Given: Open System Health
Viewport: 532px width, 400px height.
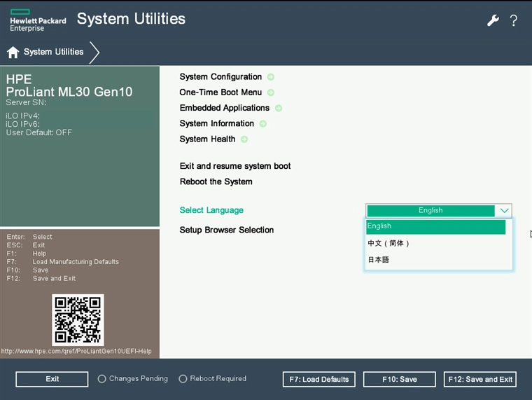Looking at the screenshot, I should 207,139.
